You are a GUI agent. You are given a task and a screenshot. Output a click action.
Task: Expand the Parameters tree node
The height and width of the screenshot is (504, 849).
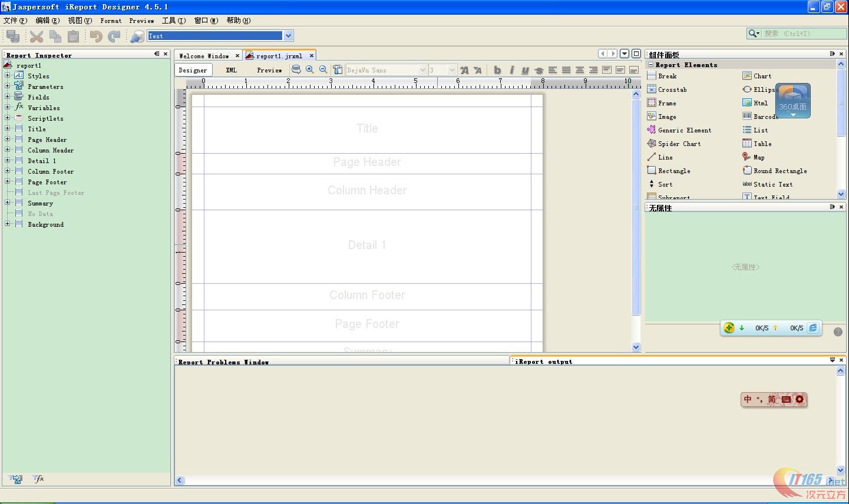(x=8, y=86)
